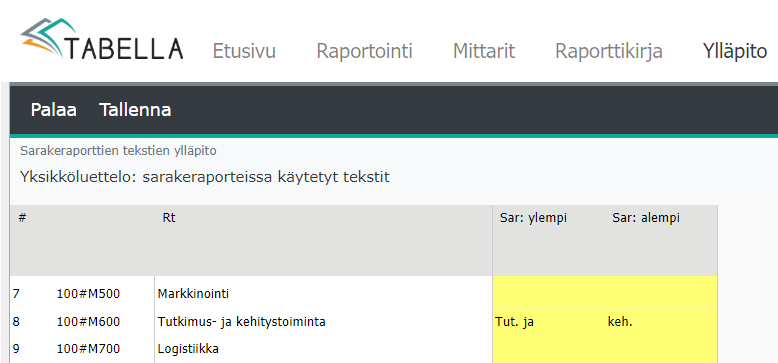Select the 100#M500 code cell
Viewport: 778px width, 363px height.
click(x=88, y=294)
